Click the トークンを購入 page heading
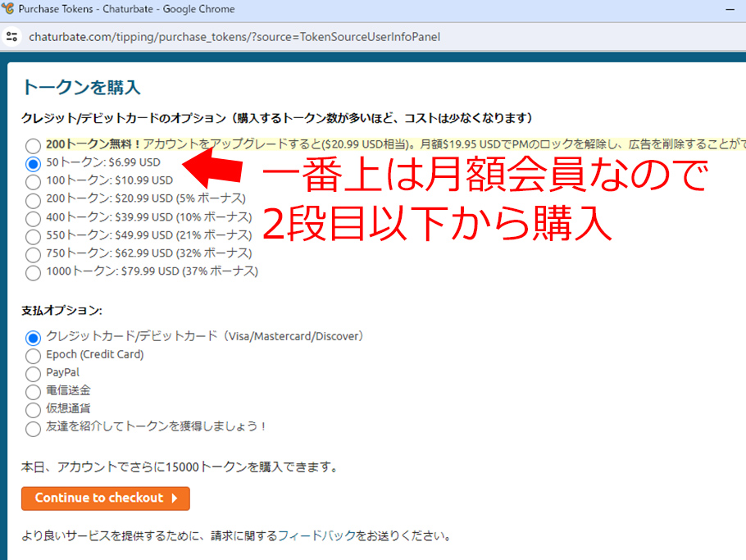746x560 pixels. [81, 88]
